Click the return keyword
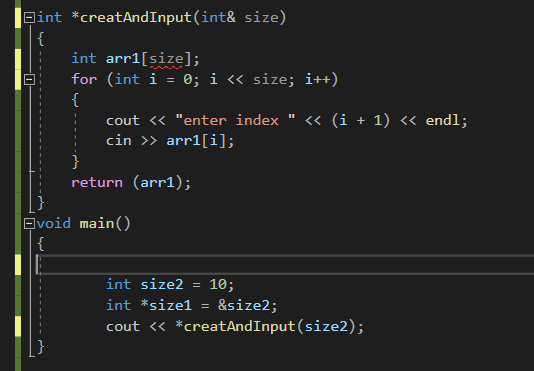Screen dimensions: 534x371 click(x=97, y=183)
